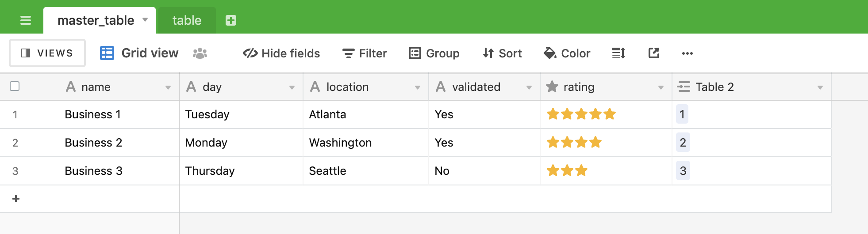868x234 pixels.
Task: Open the VIEWS sidebar
Action: pos(47,53)
